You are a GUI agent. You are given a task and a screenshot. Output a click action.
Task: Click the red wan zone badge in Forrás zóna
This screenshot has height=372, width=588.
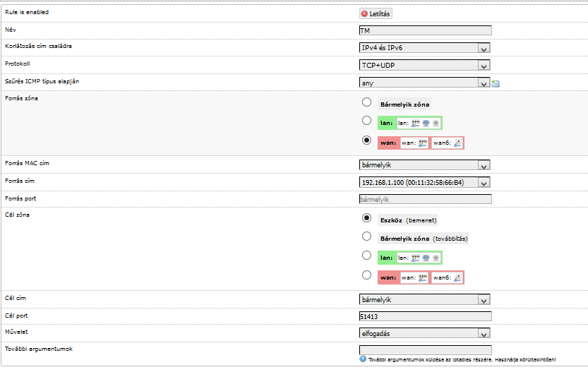point(421,143)
